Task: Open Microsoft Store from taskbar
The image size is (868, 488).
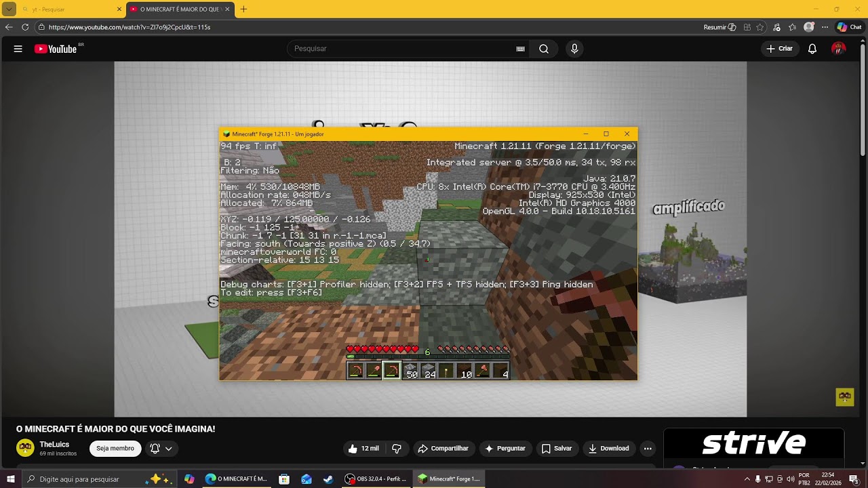Action: (x=284, y=479)
